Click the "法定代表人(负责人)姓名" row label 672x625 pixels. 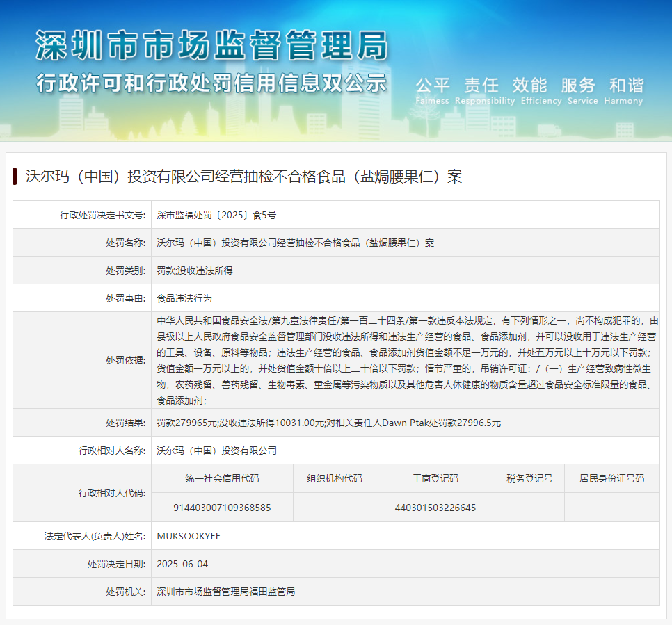coord(95,536)
